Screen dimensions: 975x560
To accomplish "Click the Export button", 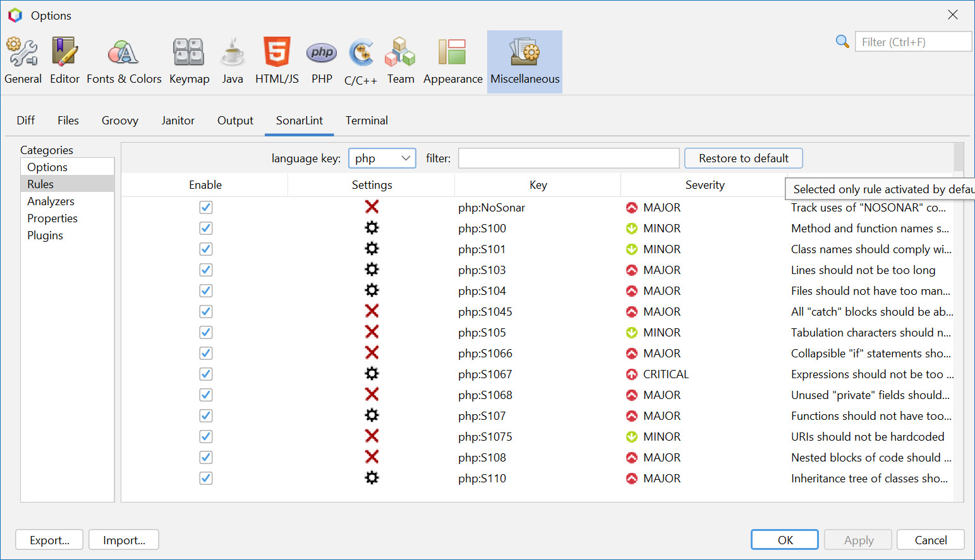I will 49,540.
